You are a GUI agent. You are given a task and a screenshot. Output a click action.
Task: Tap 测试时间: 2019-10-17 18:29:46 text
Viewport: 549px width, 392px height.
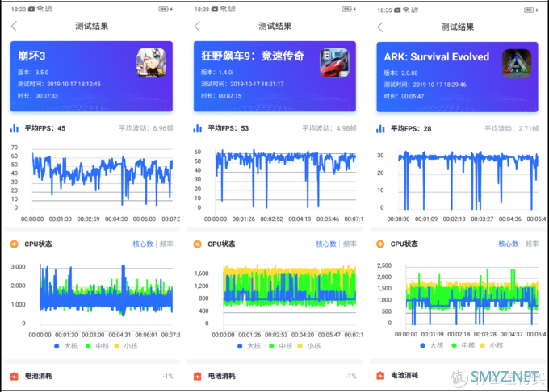click(425, 85)
